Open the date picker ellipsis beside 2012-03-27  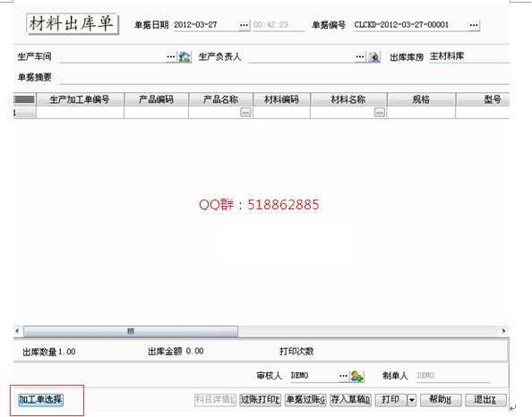[244, 25]
